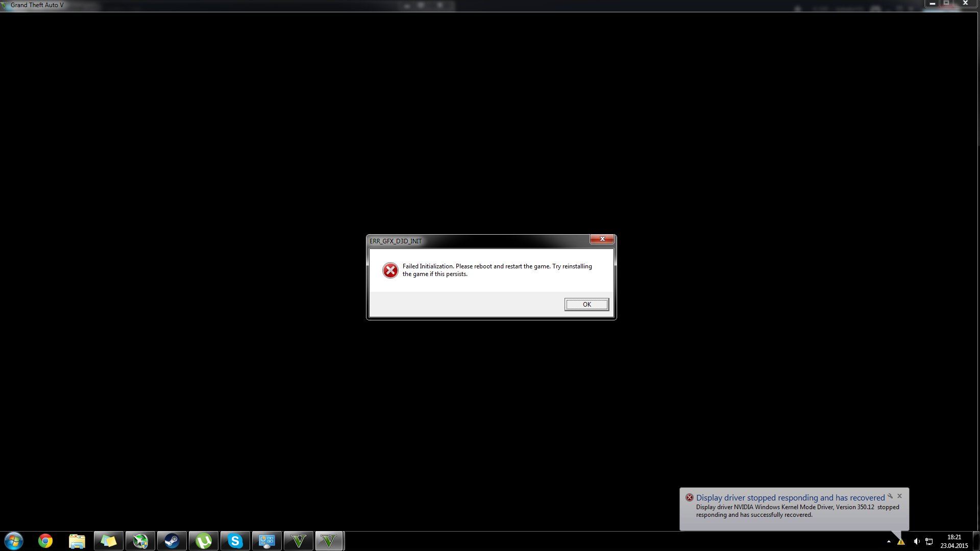Screen dimensions: 980x551
Task: Restore the Grand Theft Auto V window
Action: (x=946, y=3)
